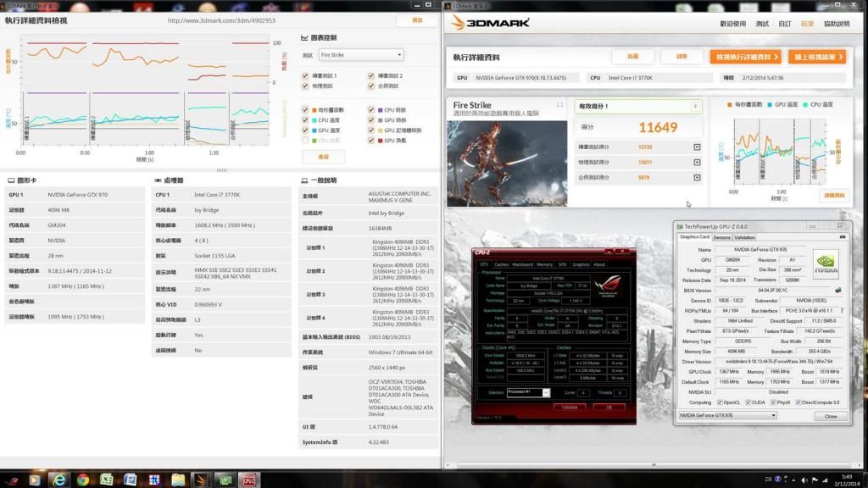Open the Processor #1 selection dropdown in CPU-Z
868x488 pixels.
[x=528, y=391]
